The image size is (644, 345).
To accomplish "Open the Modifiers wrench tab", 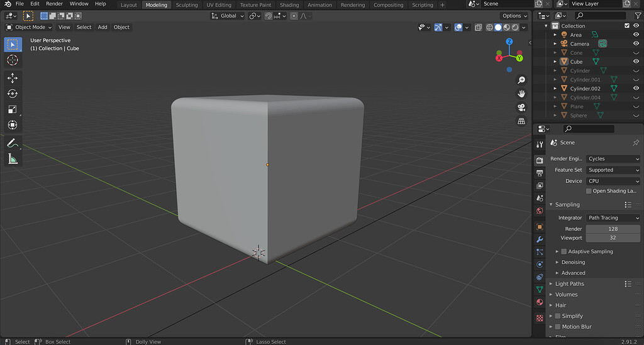I will point(540,239).
